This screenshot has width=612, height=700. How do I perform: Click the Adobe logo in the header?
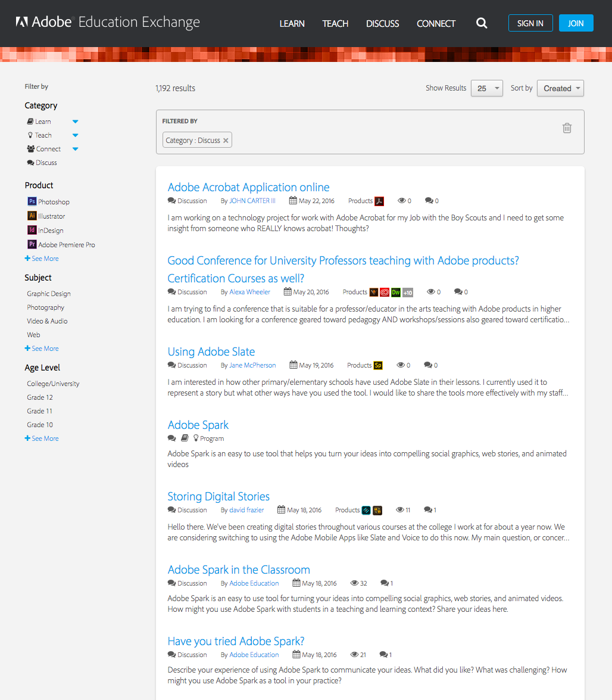22,22
